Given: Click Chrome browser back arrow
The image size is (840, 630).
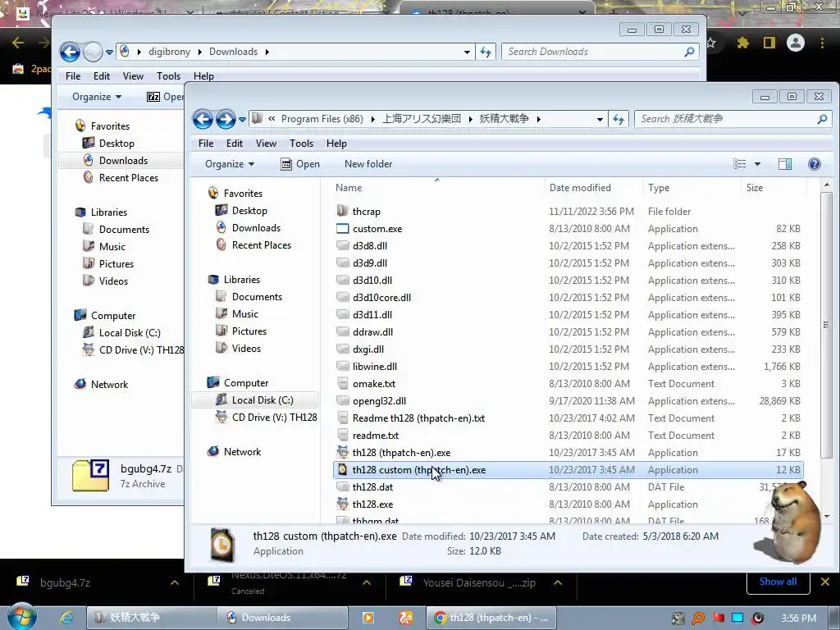Looking at the screenshot, I should coord(18,43).
